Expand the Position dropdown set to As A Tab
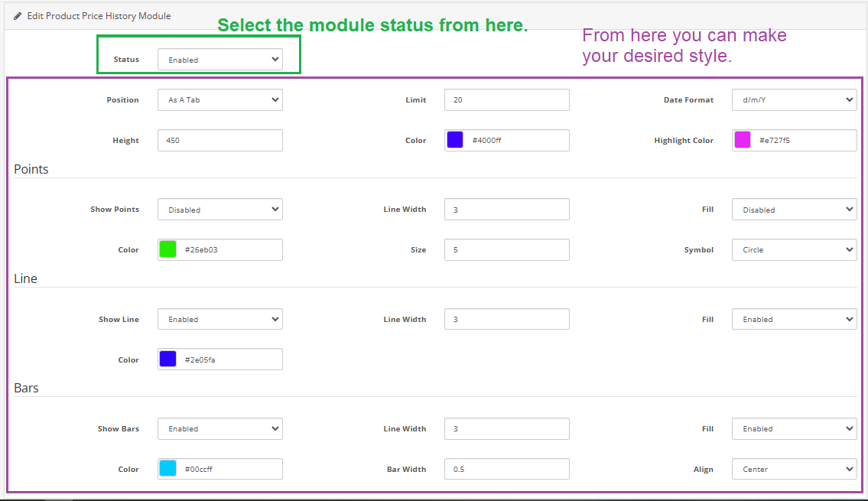Screen dimensions: 868x501 [x=219, y=100]
